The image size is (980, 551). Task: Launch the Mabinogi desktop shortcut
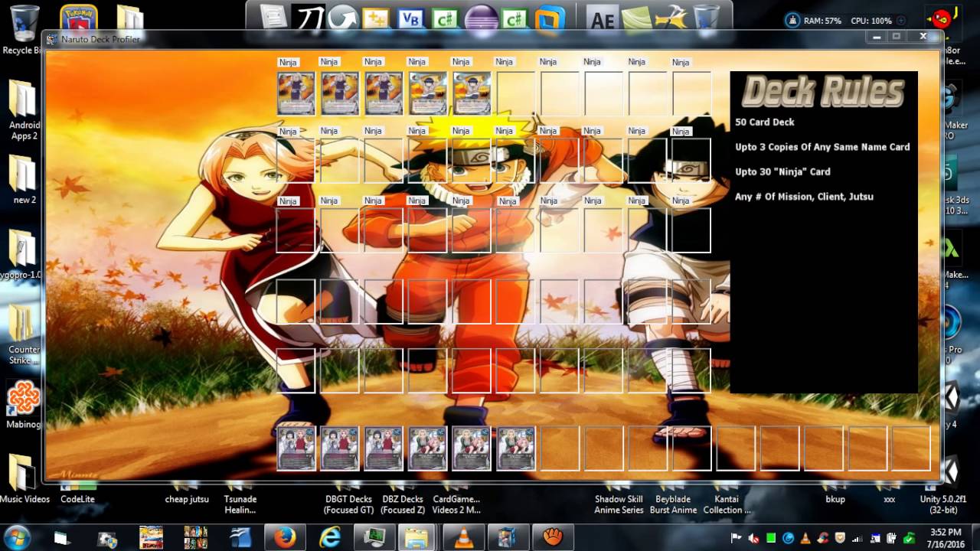click(24, 404)
